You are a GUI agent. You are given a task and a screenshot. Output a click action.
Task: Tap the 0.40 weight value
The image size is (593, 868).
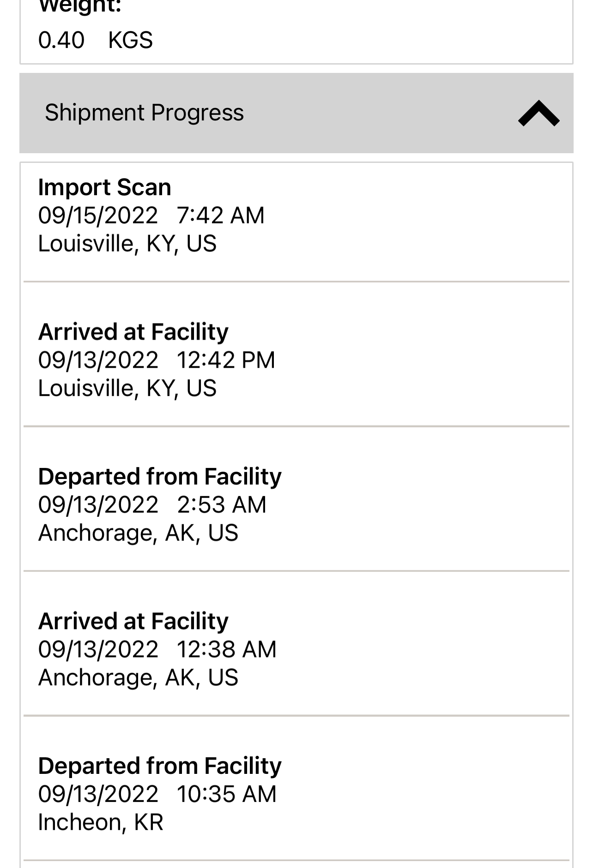[61, 40]
